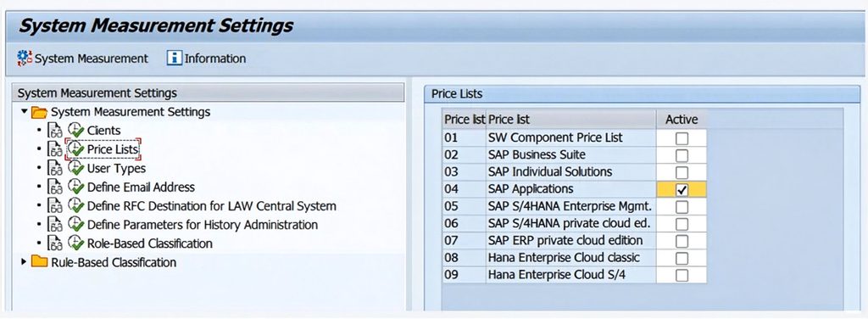This screenshot has width=868, height=319.
Task: Toggle Active for SAP S/4HANA private cloud ed.
Action: (x=682, y=224)
